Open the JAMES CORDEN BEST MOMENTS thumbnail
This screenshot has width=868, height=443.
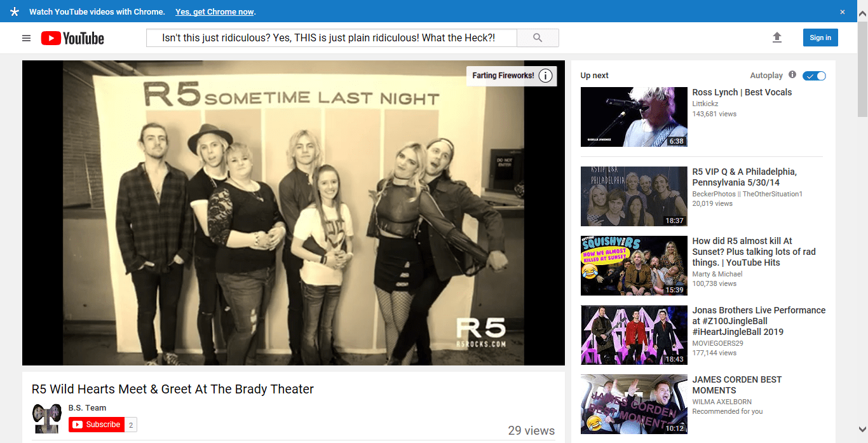(634, 404)
